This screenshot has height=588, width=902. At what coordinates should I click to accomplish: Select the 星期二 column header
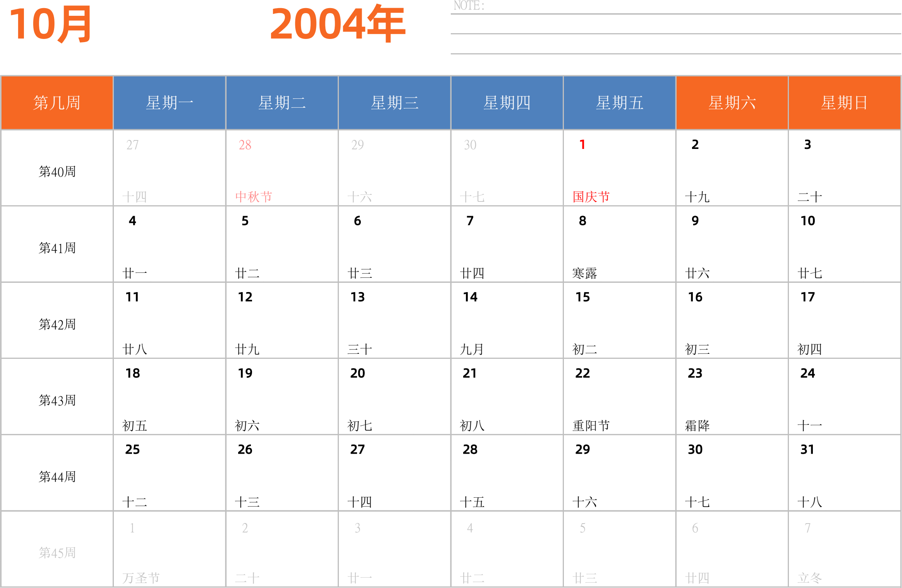pyautogui.click(x=282, y=103)
